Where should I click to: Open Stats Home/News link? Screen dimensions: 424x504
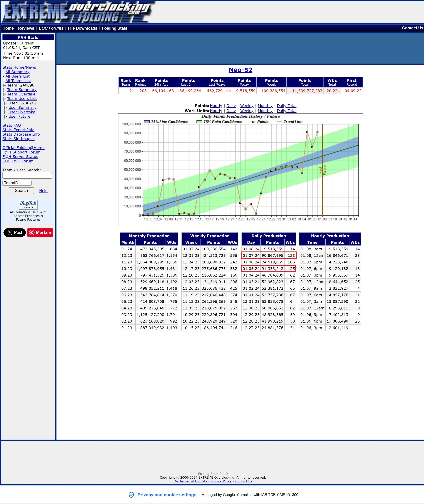point(19,67)
